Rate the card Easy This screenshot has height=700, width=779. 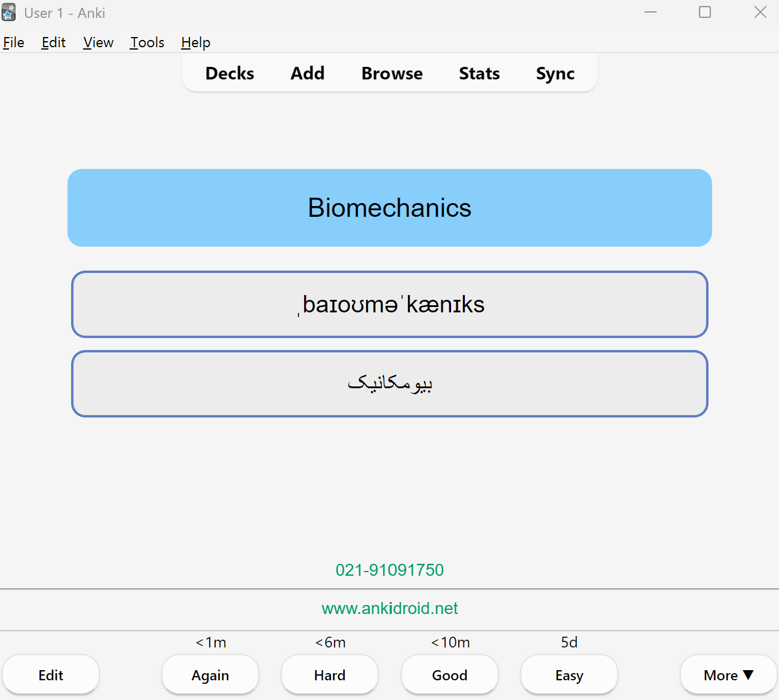click(569, 675)
